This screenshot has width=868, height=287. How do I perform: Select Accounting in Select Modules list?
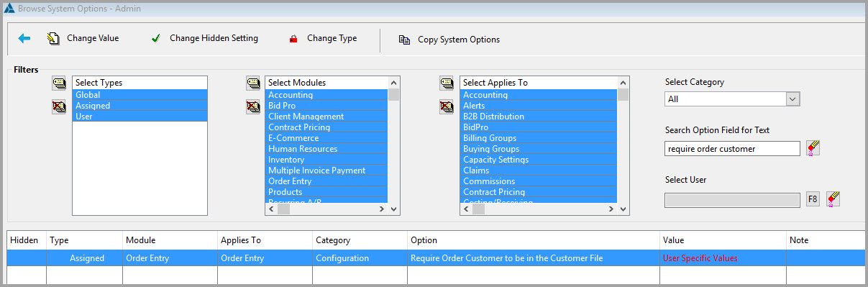tap(326, 95)
